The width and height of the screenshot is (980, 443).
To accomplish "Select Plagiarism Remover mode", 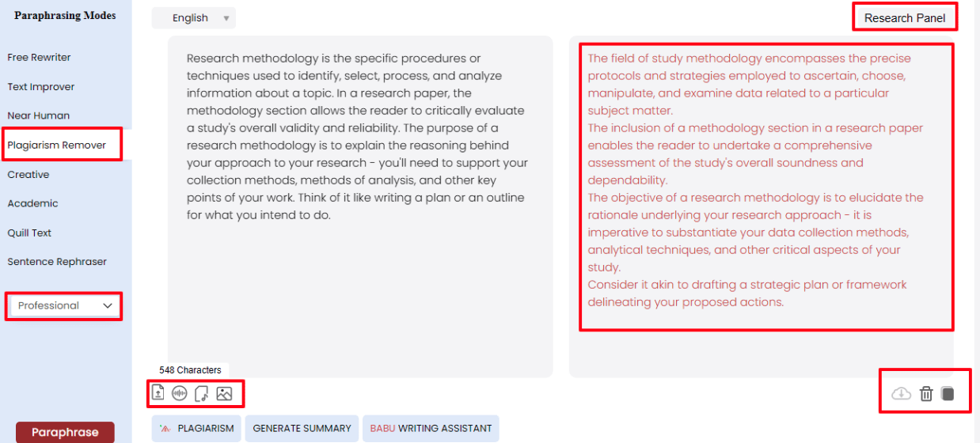I will click(x=57, y=145).
